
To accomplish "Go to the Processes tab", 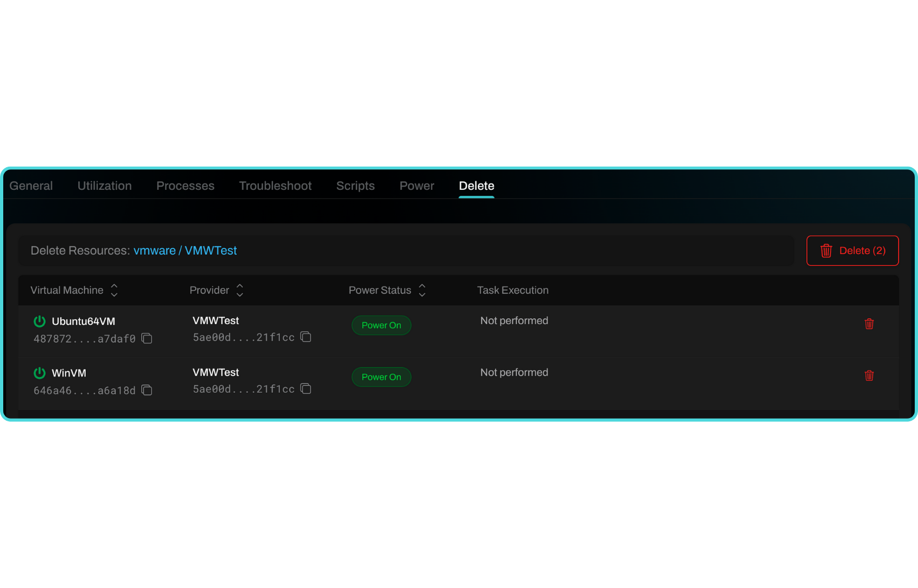I will pos(186,186).
